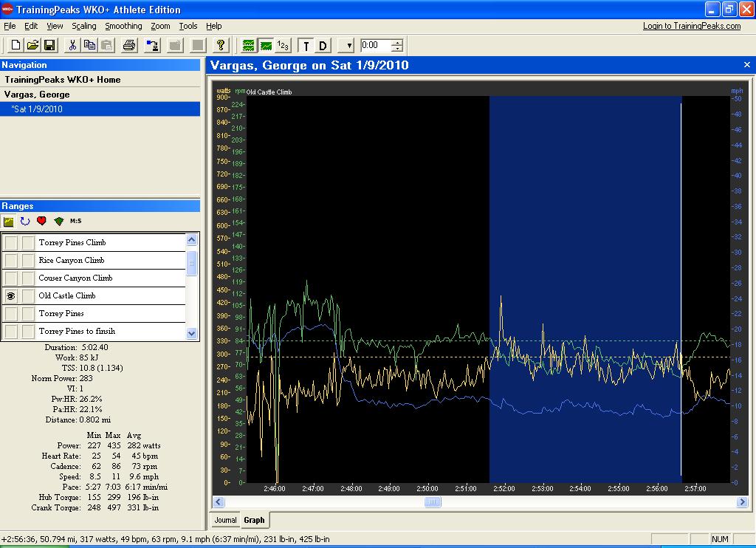Click the blue circular arrow in Ranges
Image resolution: width=756 pixels, height=548 pixels.
click(x=25, y=221)
